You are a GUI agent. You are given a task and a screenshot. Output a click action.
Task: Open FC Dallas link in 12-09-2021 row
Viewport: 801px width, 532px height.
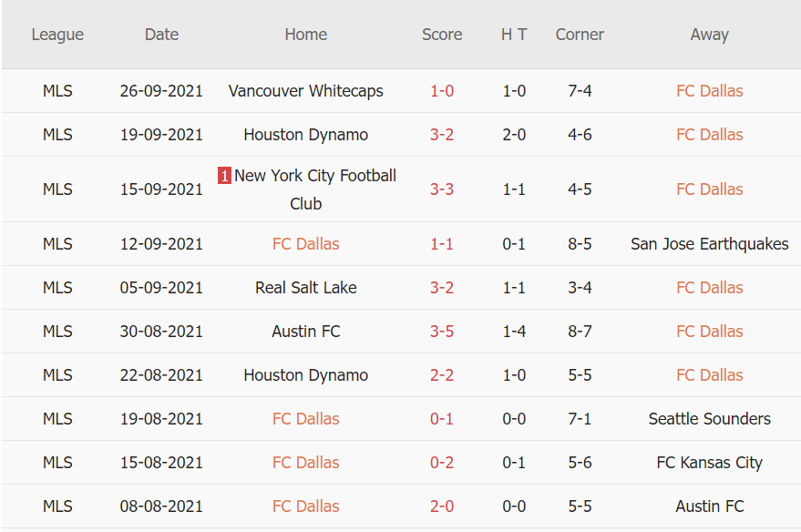[x=305, y=244]
